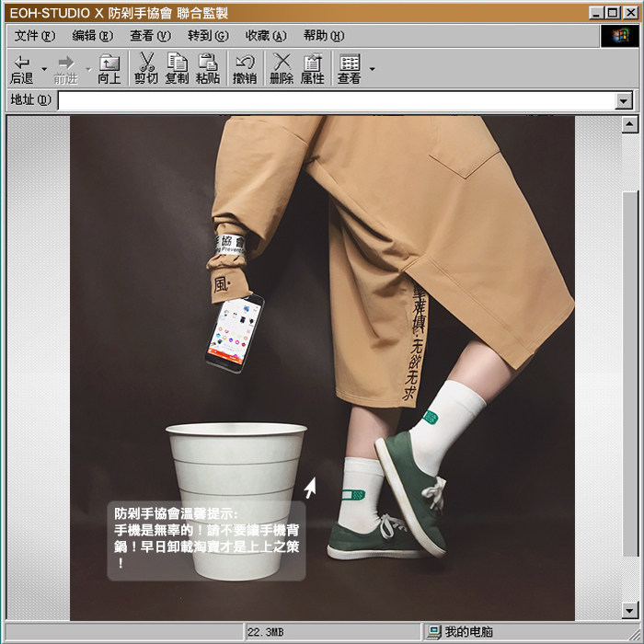Click the 剪切 (Cut) scissors icon
644x644 pixels.
pyautogui.click(x=146, y=63)
